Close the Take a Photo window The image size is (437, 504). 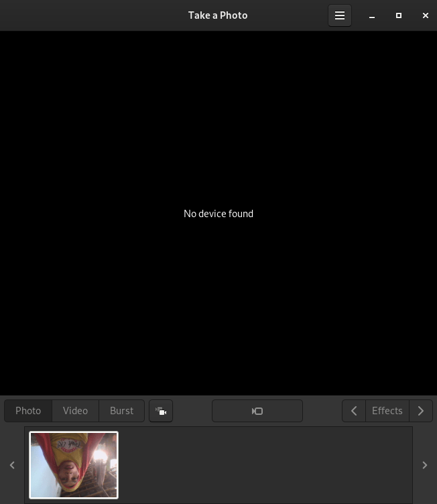click(425, 15)
